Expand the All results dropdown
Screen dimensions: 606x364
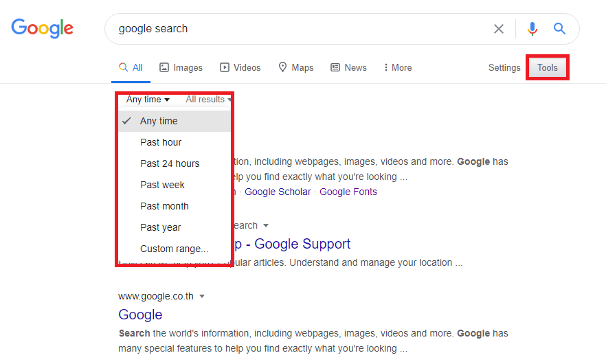pos(208,100)
